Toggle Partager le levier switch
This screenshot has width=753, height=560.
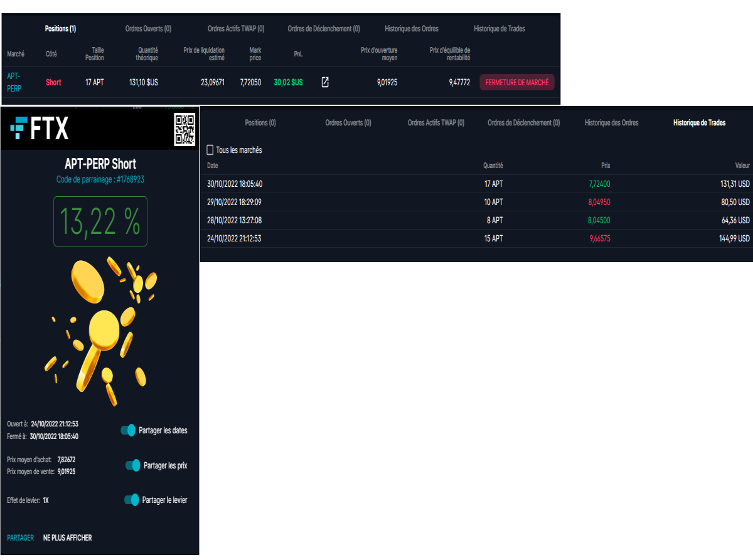131,500
